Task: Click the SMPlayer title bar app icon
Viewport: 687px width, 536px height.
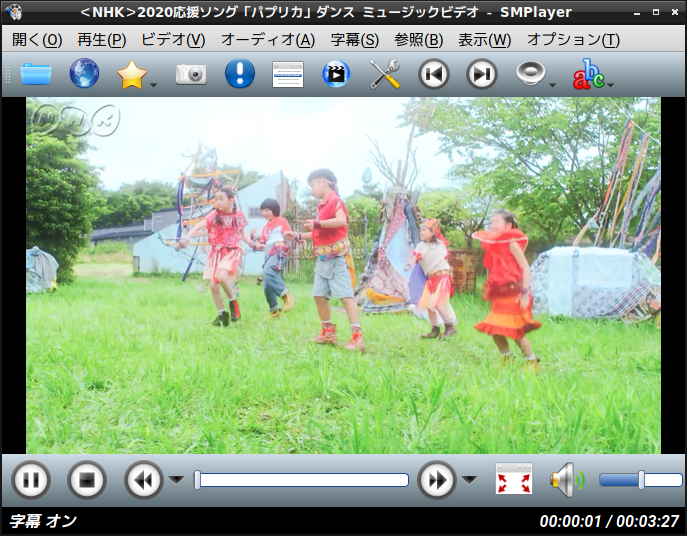Action: (14, 12)
